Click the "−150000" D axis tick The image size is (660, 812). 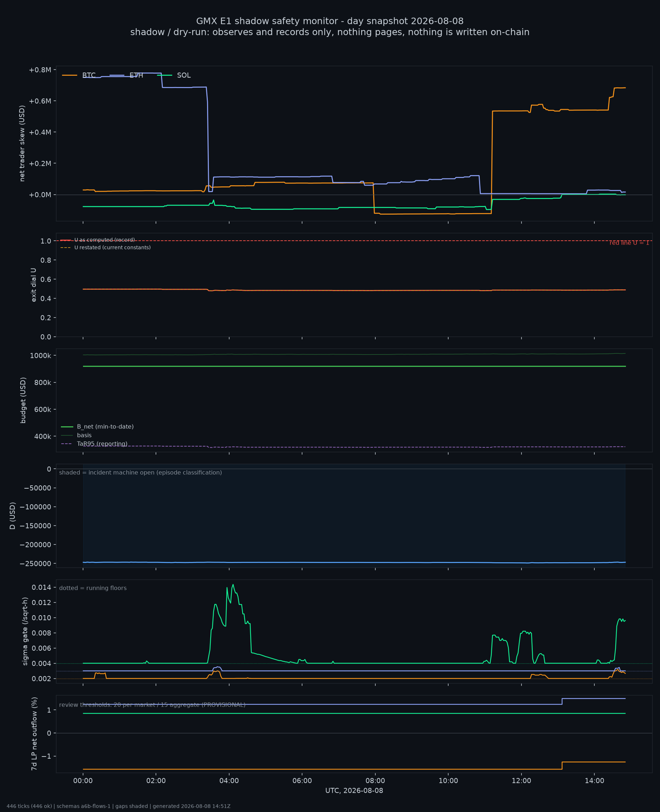click(36, 526)
